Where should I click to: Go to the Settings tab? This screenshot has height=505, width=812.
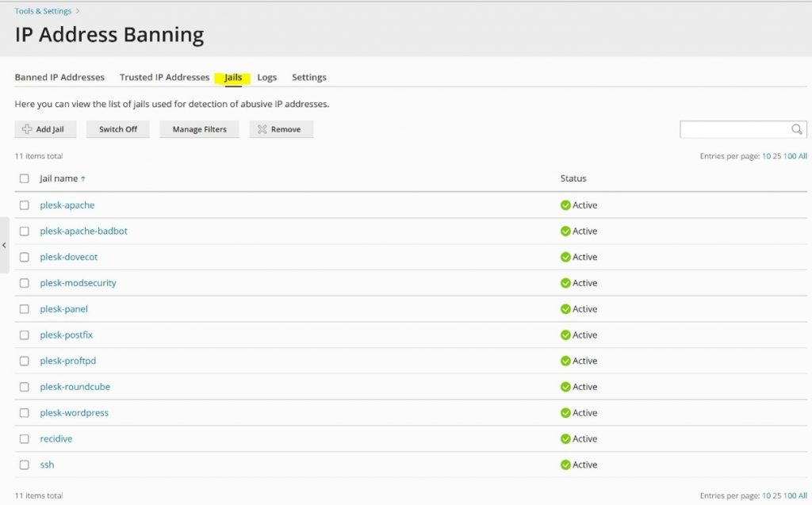click(309, 77)
